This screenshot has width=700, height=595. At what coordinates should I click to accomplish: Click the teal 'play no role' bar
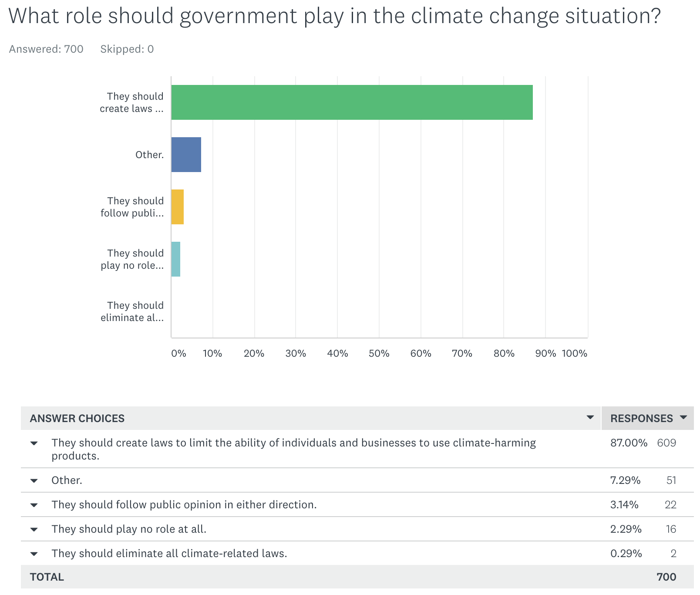click(x=176, y=259)
